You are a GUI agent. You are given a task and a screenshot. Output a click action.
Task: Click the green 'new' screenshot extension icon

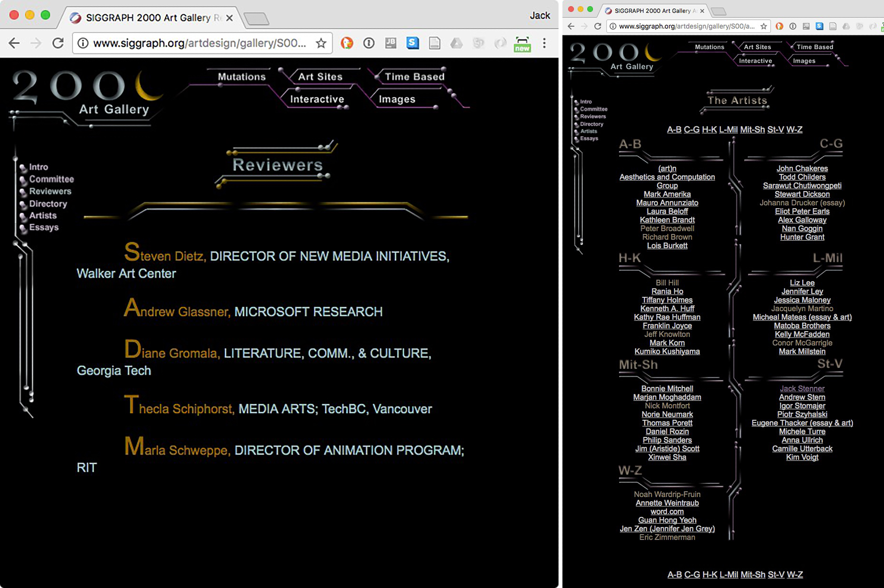point(522,44)
